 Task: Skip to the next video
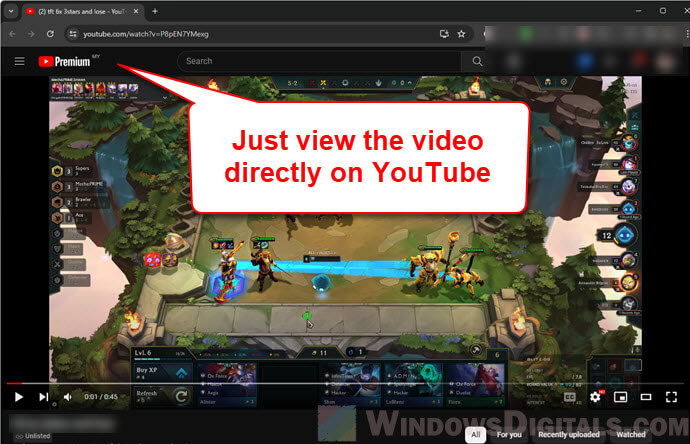click(43, 397)
